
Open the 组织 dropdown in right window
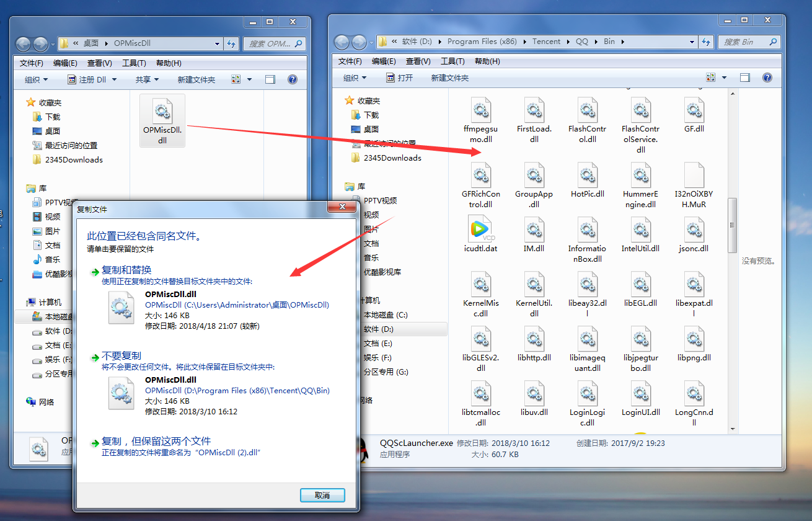point(355,78)
